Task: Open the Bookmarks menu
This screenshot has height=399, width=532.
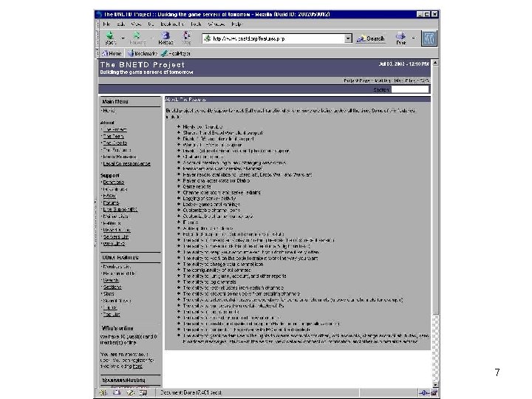Action: coord(172,24)
